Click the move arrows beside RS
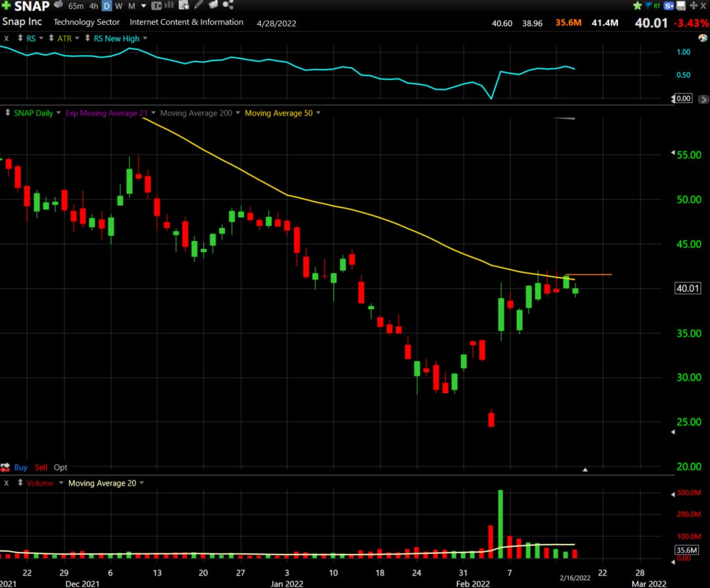 point(20,38)
